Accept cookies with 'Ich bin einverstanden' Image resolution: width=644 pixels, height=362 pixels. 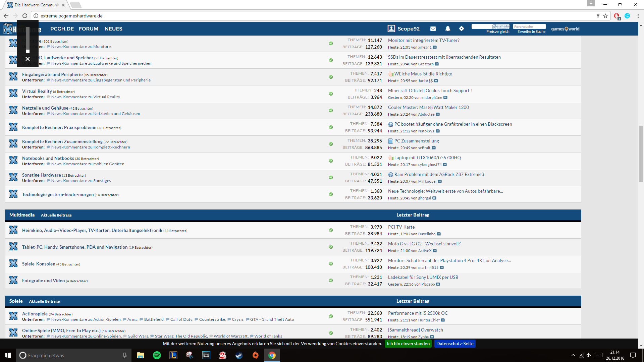(x=408, y=344)
